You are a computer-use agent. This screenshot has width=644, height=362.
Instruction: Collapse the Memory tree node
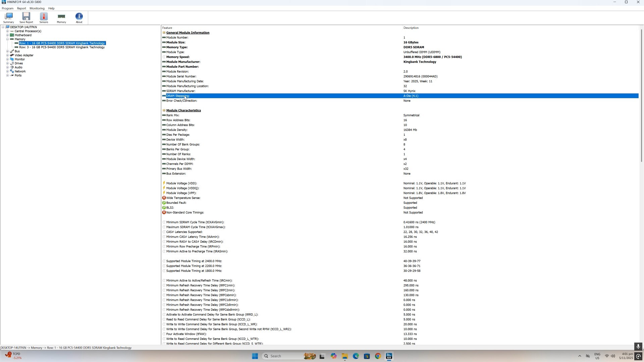tap(8, 39)
